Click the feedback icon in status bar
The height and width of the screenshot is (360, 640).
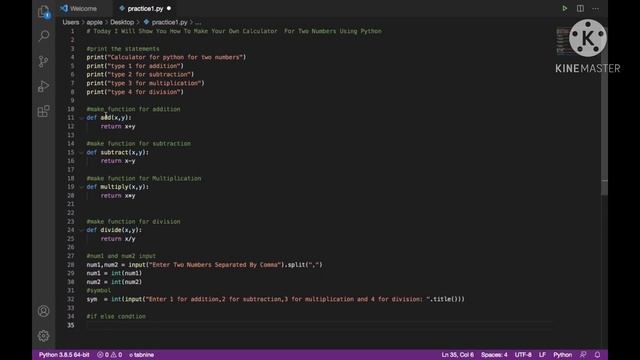tap(583, 355)
